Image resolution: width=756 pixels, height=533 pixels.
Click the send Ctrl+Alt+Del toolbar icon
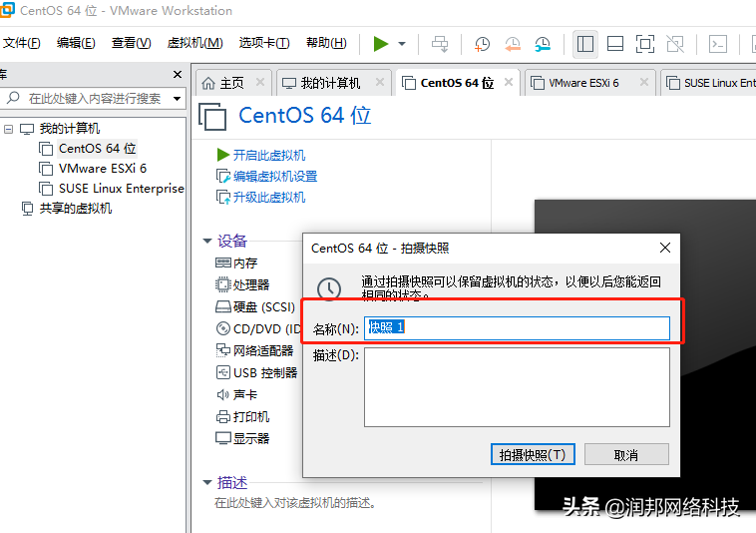(440, 44)
